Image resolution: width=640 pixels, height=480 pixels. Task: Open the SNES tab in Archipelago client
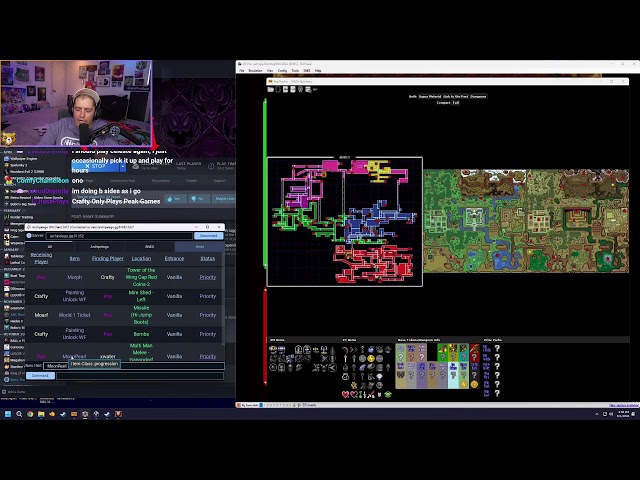(149, 247)
